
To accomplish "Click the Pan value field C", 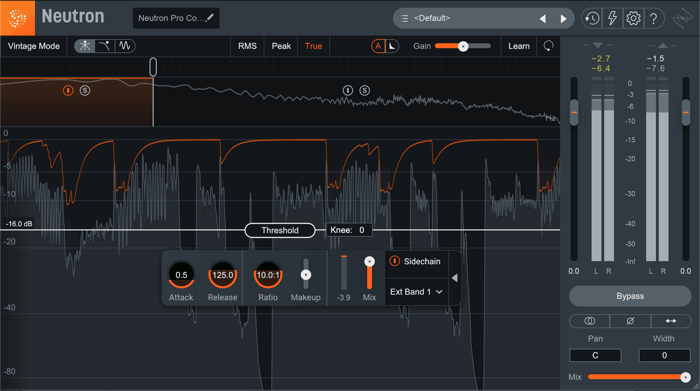I will click(x=595, y=355).
